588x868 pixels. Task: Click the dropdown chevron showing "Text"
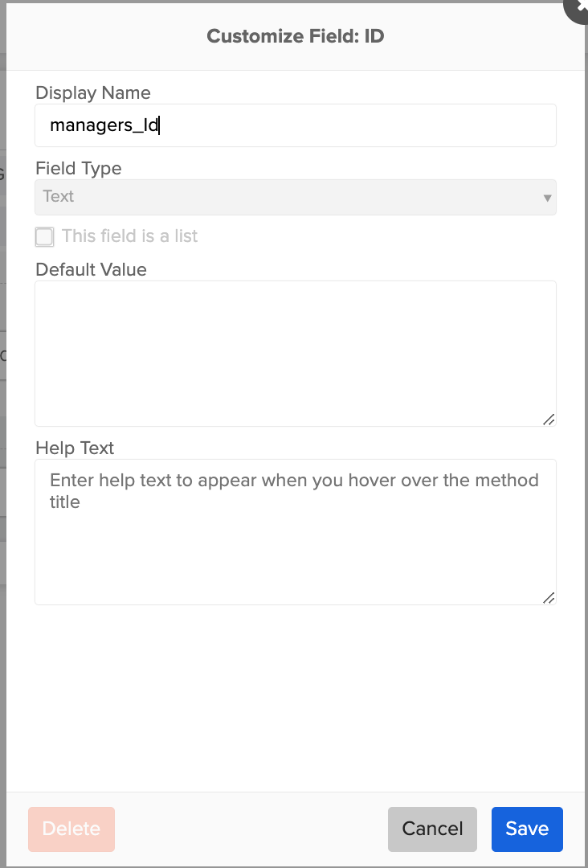pos(545,197)
